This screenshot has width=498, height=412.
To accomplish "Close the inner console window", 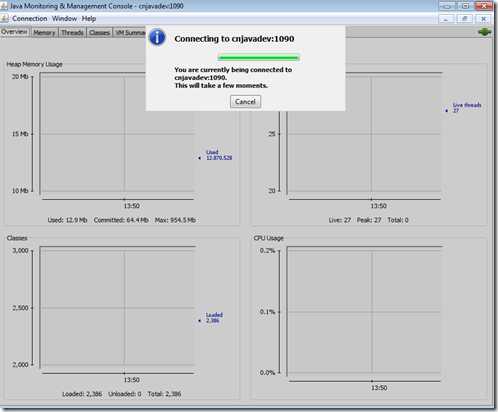I will tap(484, 19).
